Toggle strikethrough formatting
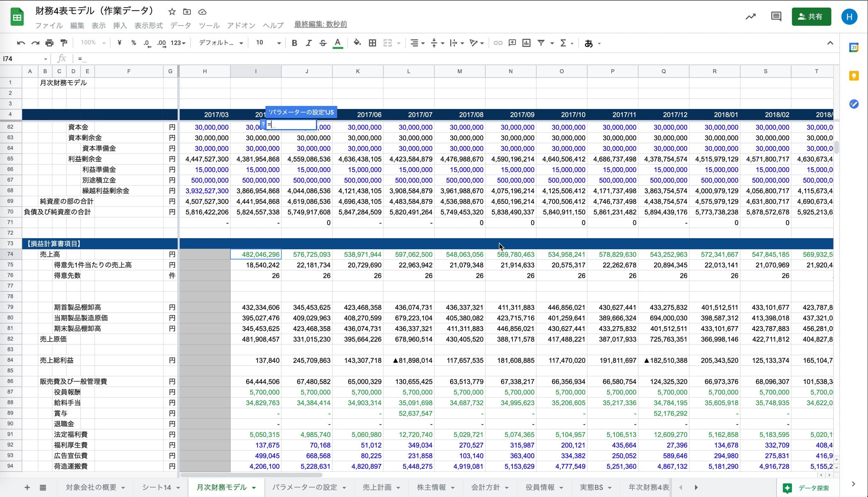 (323, 43)
